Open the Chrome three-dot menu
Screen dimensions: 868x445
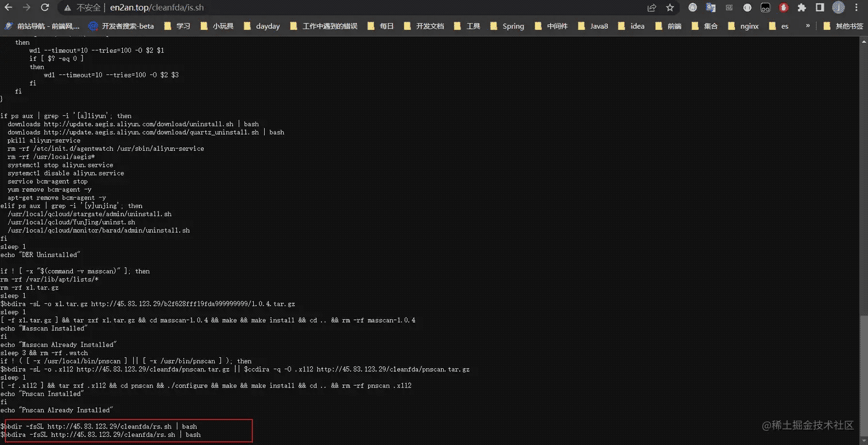[857, 8]
